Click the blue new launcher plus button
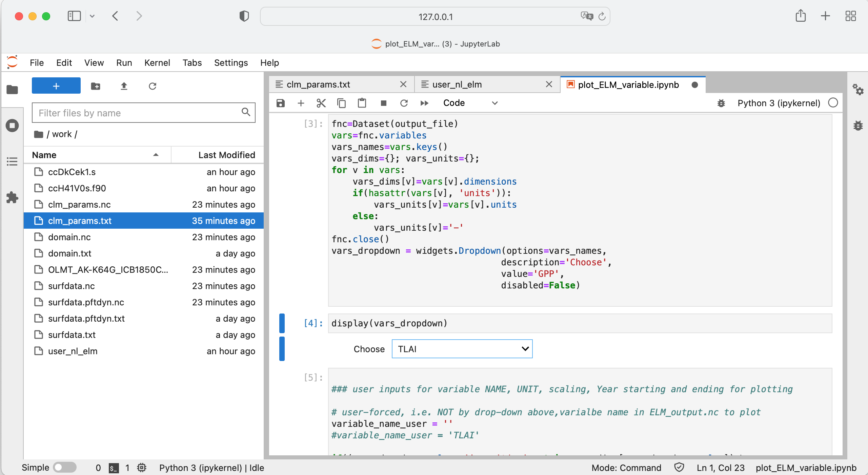This screenshot has width=868, height=475. 56,86
